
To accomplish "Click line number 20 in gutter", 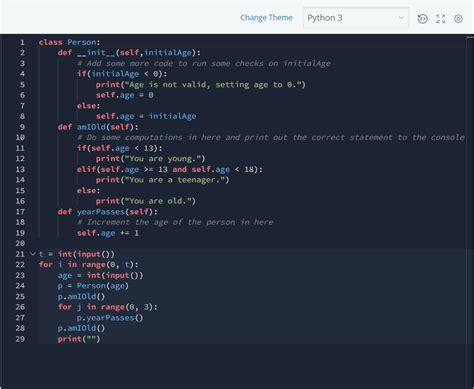I will (x=20, y=243).
